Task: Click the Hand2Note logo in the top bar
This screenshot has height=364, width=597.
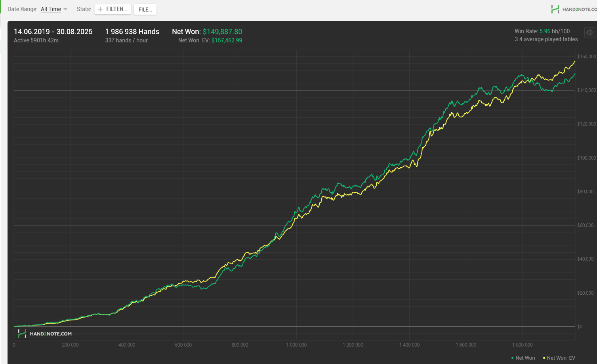Action: pyautogui.click(x=574, y=10)
